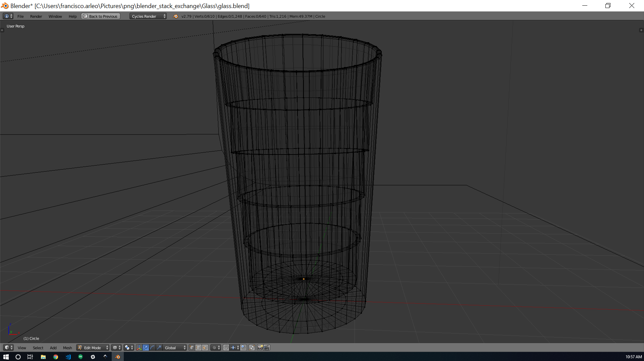Image resolution: width=644 pixels, height=361 pixels.
Task: Open the Cycles Render engine dropdown
Action: (x=148, y=16)
